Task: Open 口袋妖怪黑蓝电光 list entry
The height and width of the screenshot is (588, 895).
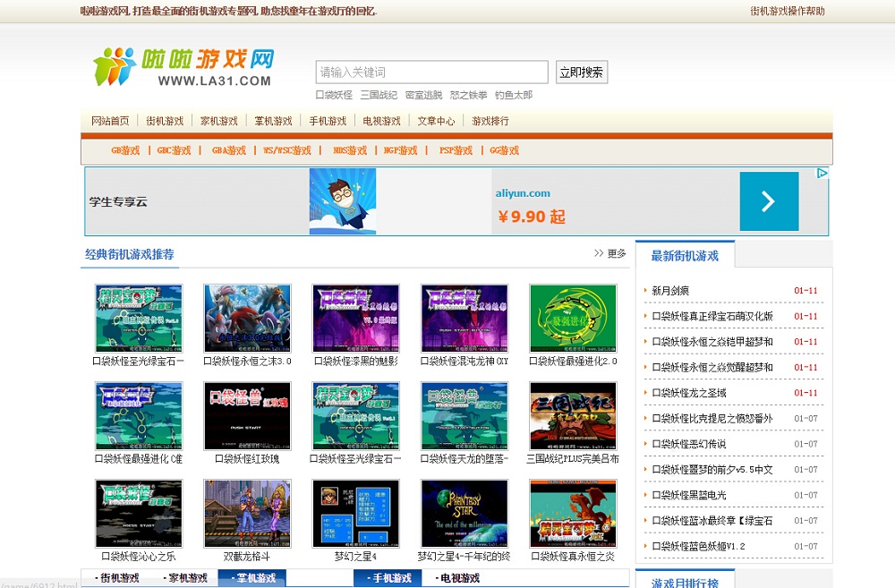Action: pyautogui.click(x=689, y=495)
